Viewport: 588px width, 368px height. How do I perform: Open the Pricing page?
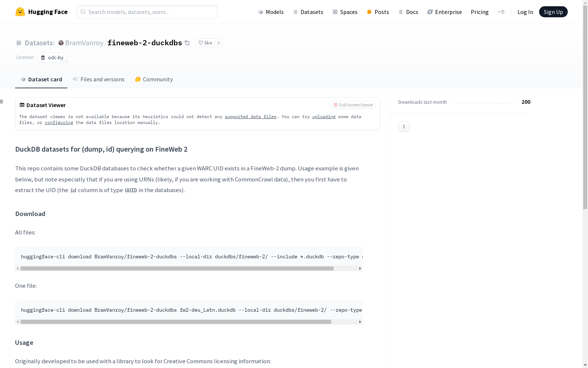click(x=480, y=12)
